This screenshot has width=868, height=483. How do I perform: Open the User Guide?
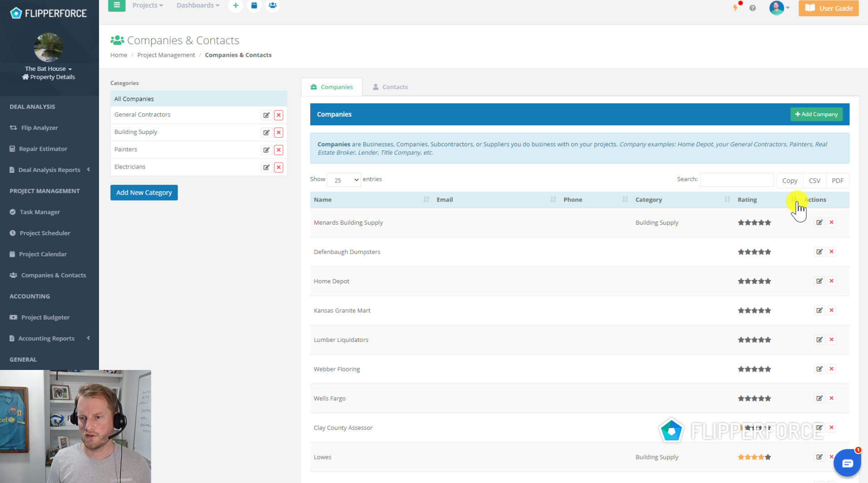(x=828, y=8)
